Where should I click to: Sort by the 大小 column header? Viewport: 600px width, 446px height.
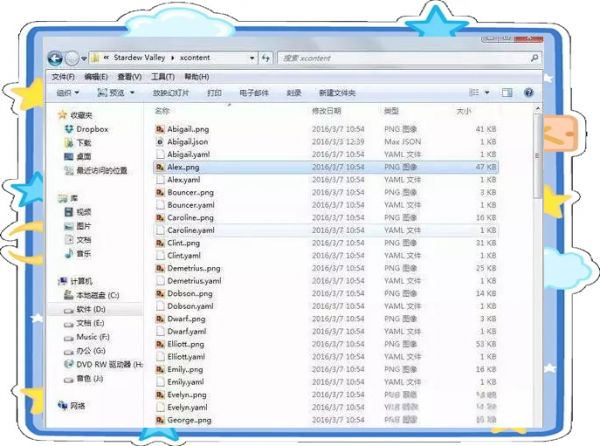point(464,111)
